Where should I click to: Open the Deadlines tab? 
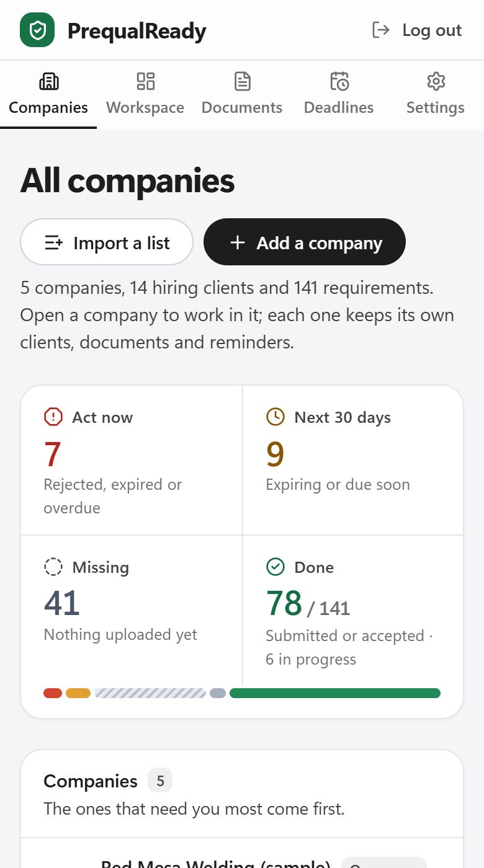pos(339,95)
